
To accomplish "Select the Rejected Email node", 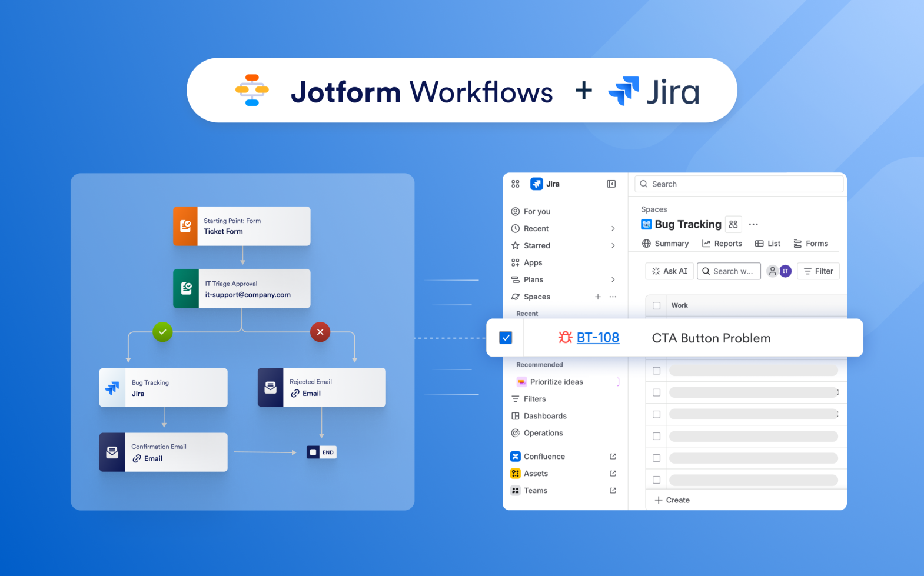I will (x=322, y=387).
